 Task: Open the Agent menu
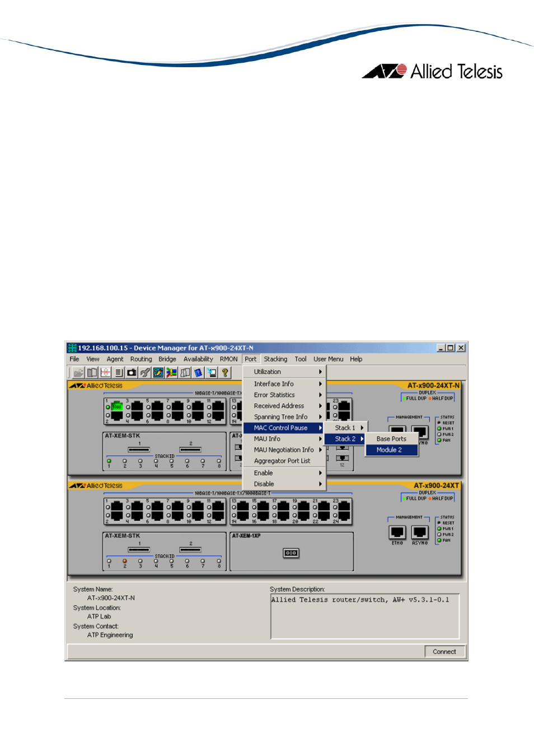(x=115, y=359)
